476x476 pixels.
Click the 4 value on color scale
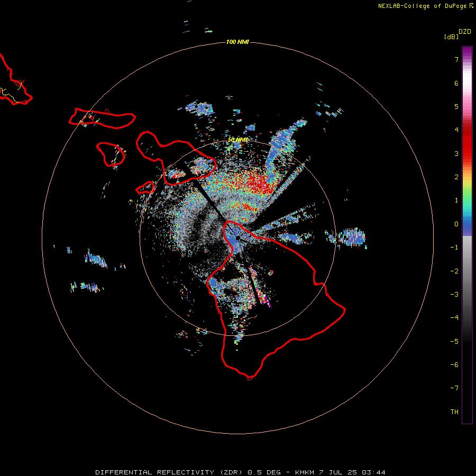click(x=456, y=130)
